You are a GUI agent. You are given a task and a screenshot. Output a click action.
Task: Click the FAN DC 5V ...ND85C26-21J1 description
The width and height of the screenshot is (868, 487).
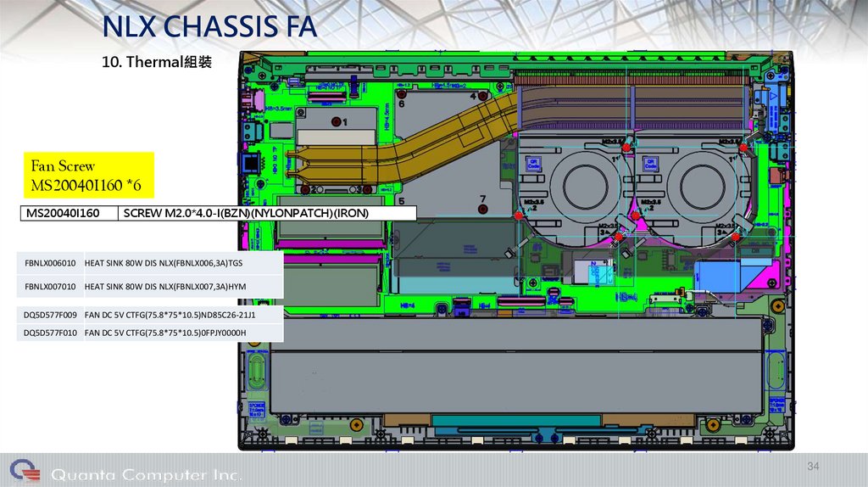pyautogui.click(x=170, y=315)
